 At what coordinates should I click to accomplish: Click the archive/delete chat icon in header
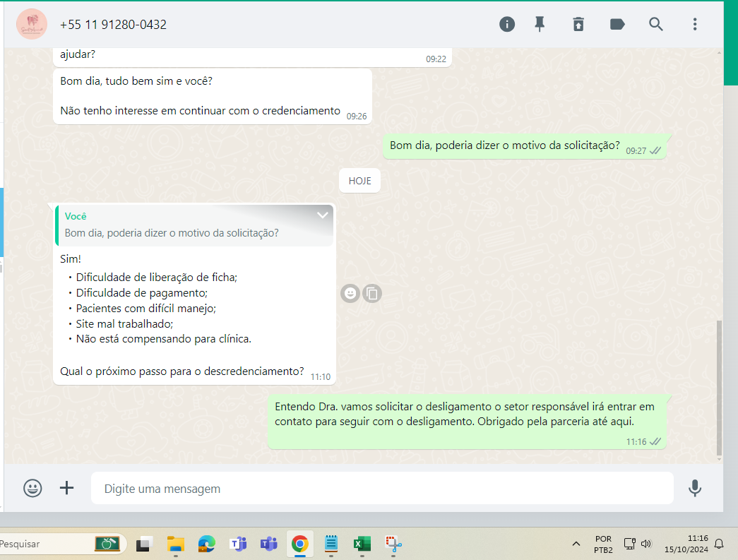click(578, 25)
